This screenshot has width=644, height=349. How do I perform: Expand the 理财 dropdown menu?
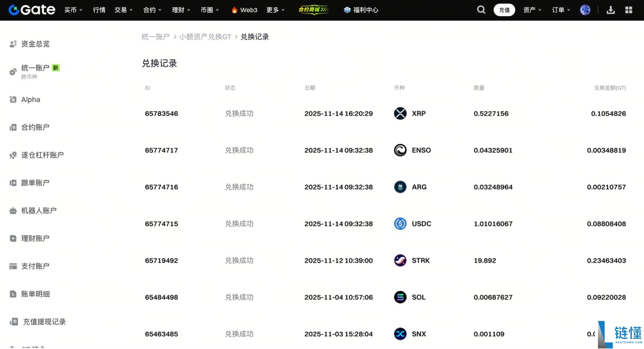pyautogui.click(x=181, y=10)
